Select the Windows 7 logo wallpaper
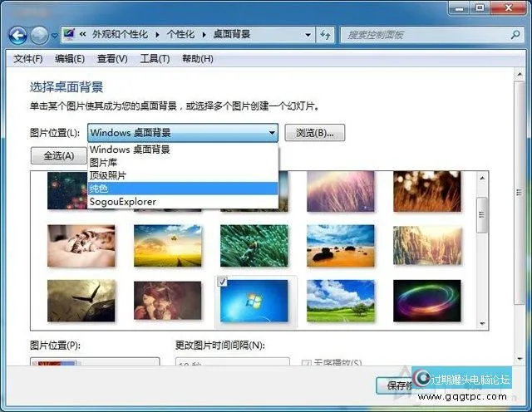This screenshot has width=532, height=412. pyautogui.click(x=254, y=301)
